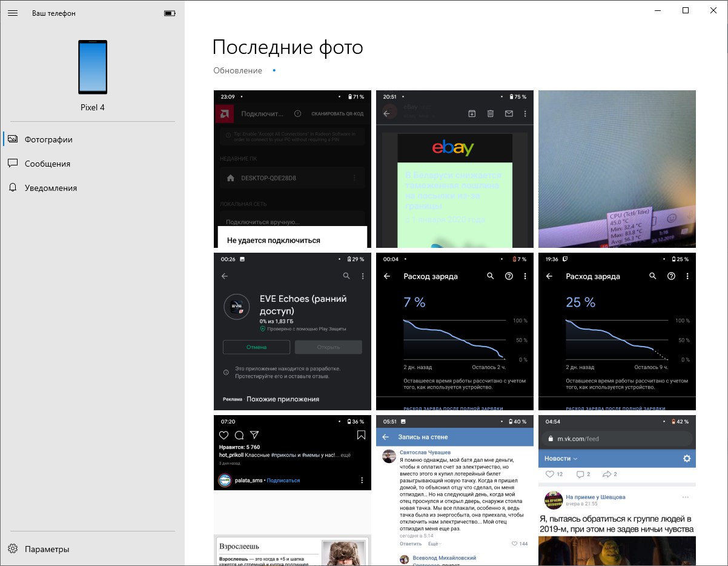Open the Instagram palata_sms screenshot

[293, 490]
